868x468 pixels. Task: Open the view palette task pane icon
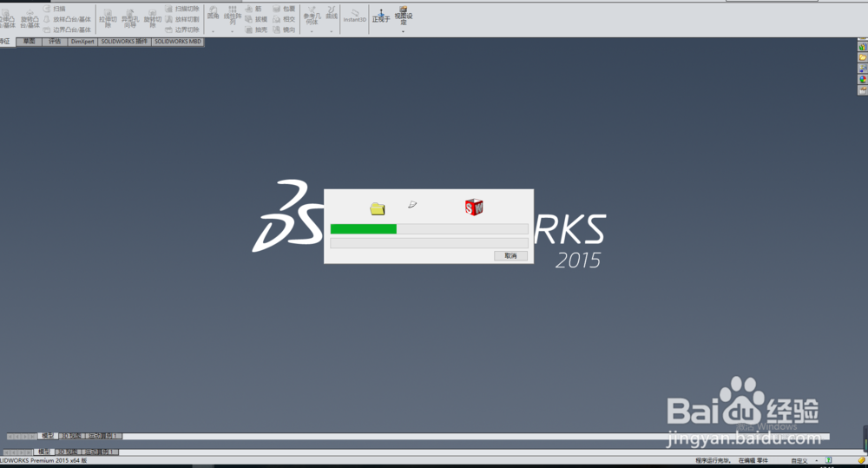click(863, 68)
